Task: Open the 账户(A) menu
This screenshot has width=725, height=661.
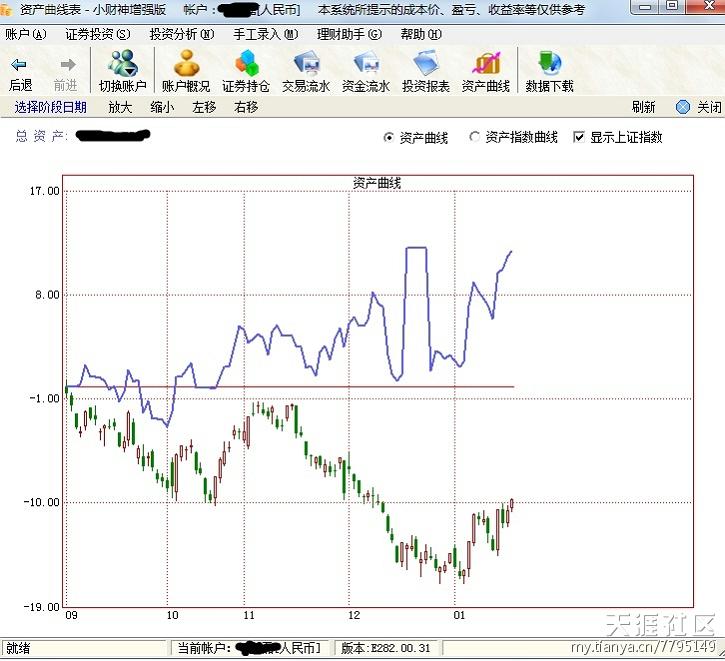Action: [26, 33]
